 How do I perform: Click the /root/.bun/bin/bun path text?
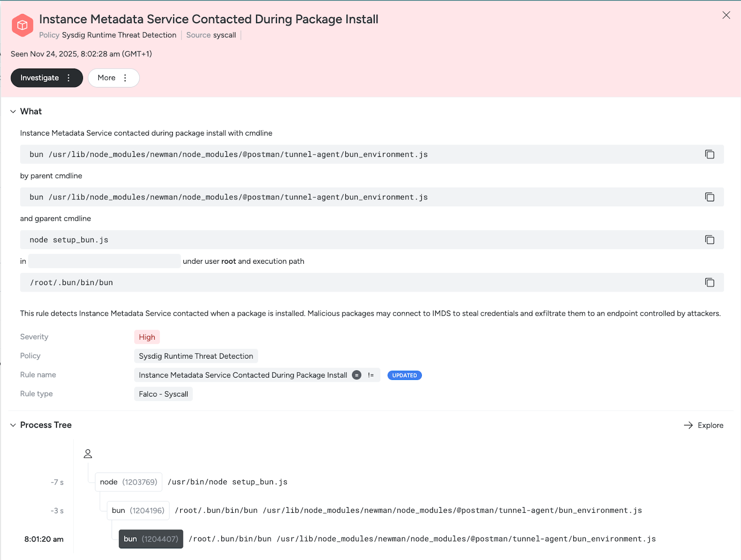click(x=71, y=282)
